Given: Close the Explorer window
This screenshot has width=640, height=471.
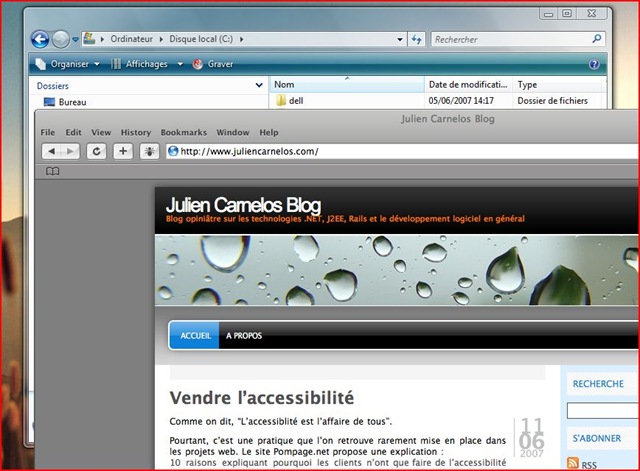Looking at the screenshot, I should pos(592,14).
